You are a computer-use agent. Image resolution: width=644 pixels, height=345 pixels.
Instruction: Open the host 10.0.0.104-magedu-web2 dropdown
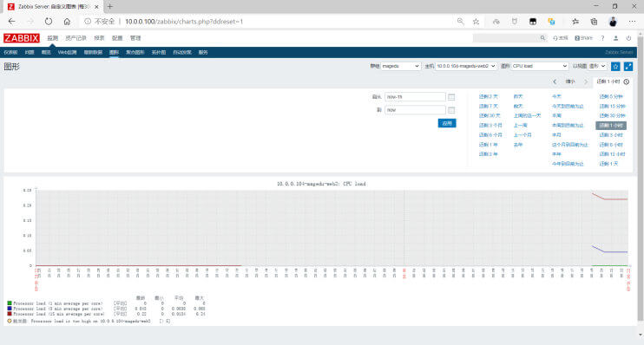[x=466, y=66]
